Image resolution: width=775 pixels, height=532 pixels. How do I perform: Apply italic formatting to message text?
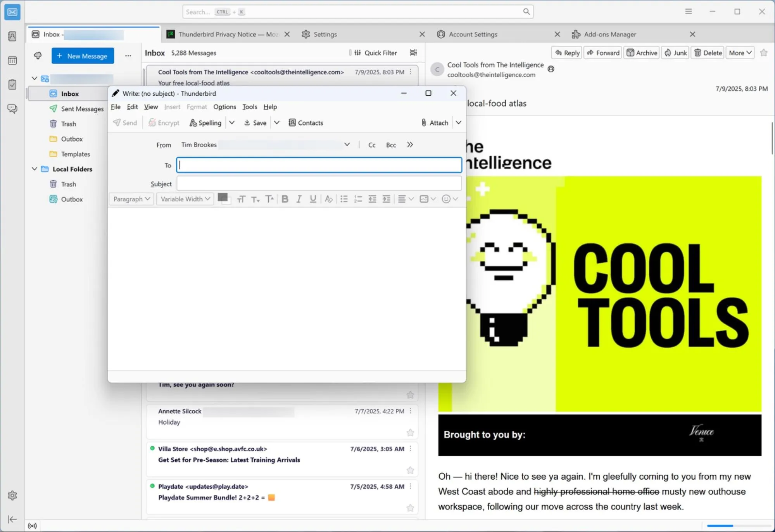click(x=299, y=199)
